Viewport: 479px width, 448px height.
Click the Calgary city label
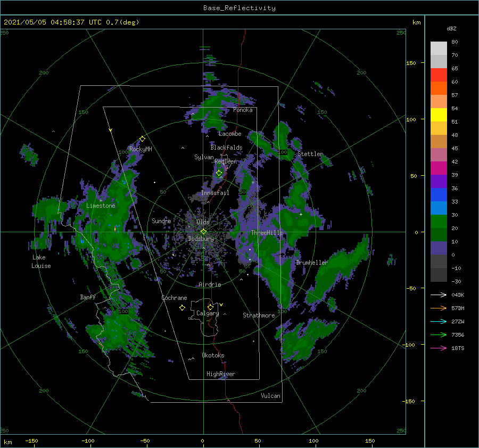(208, 313)
